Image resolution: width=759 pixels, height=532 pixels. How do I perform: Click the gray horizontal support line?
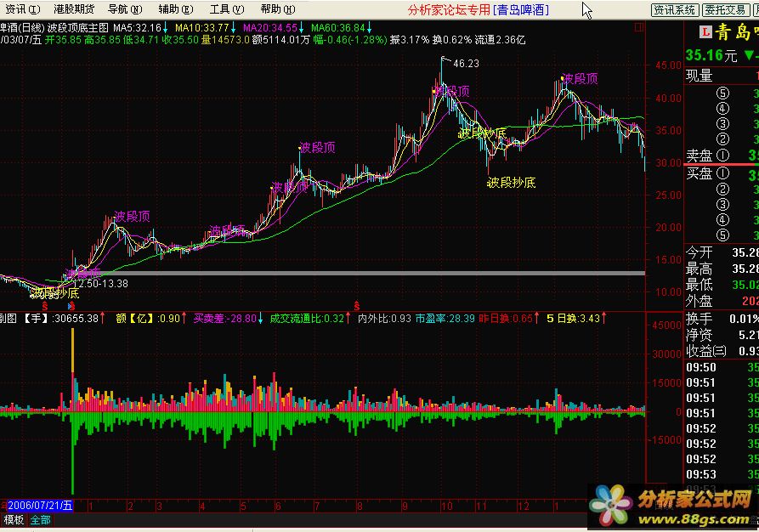(x=360, y=274)
